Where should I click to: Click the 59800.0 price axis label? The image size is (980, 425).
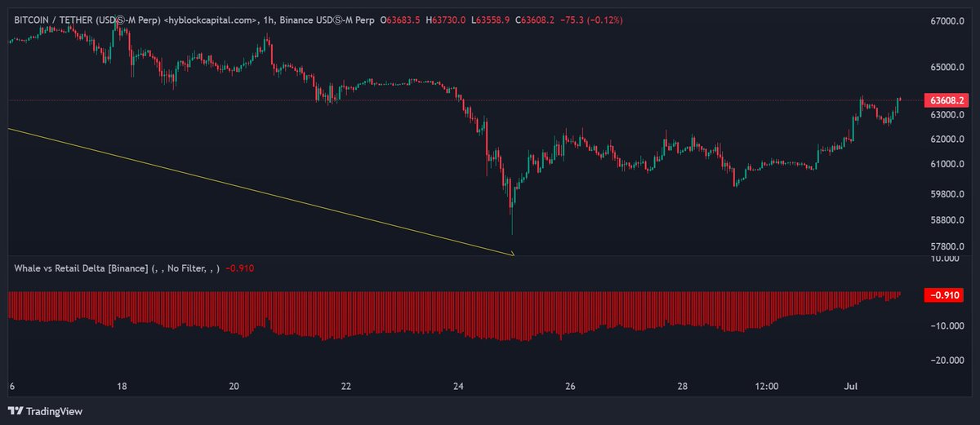tap(947, 194)
